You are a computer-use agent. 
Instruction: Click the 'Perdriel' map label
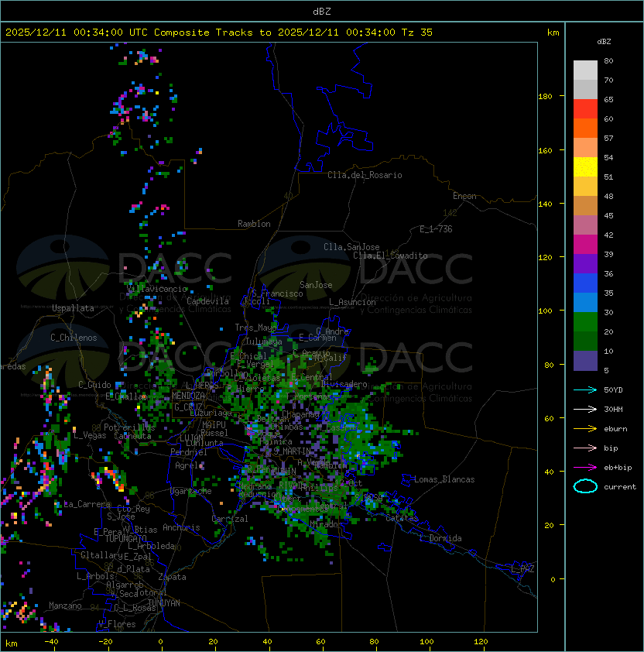189,452
